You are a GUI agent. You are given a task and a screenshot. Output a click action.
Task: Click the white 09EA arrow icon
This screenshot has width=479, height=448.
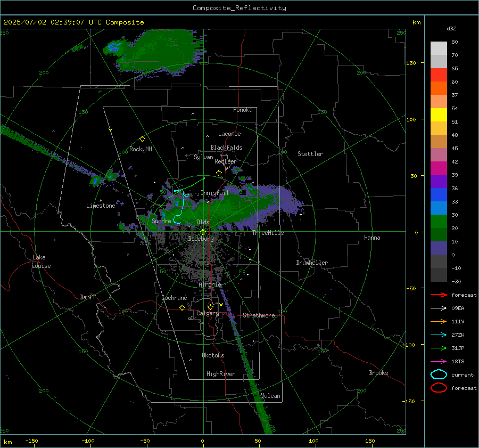pyautogui.click(x=439, y=308)
